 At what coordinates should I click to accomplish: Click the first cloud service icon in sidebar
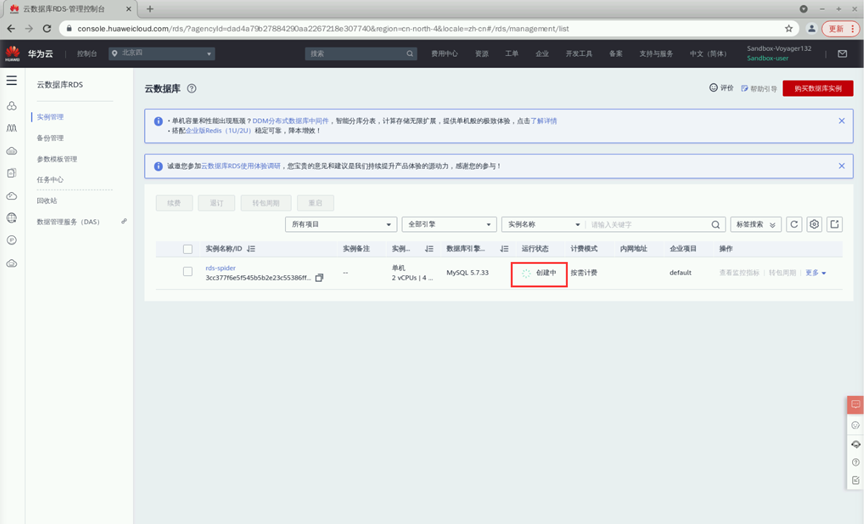12,106
